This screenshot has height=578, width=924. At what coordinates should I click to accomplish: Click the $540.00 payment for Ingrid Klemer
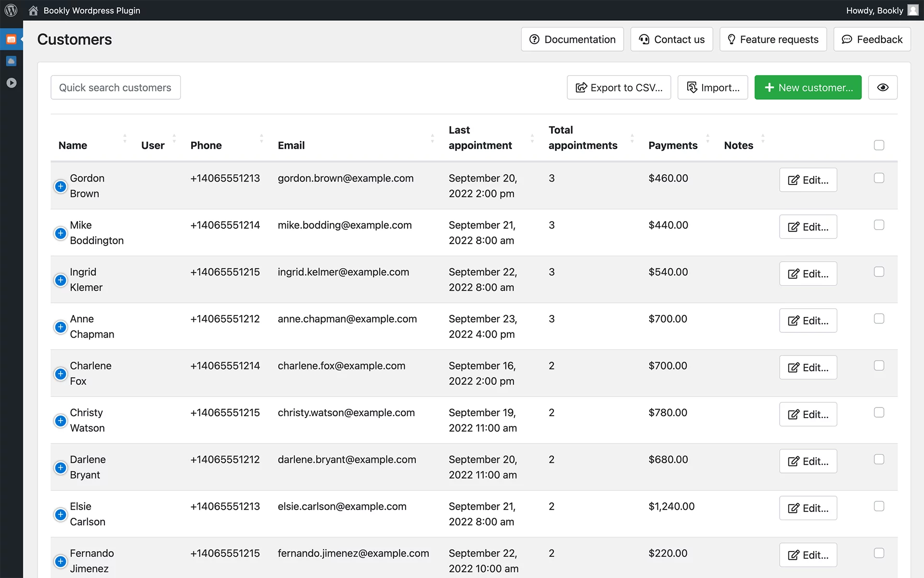pyautogui.click(x=668, y=272)
